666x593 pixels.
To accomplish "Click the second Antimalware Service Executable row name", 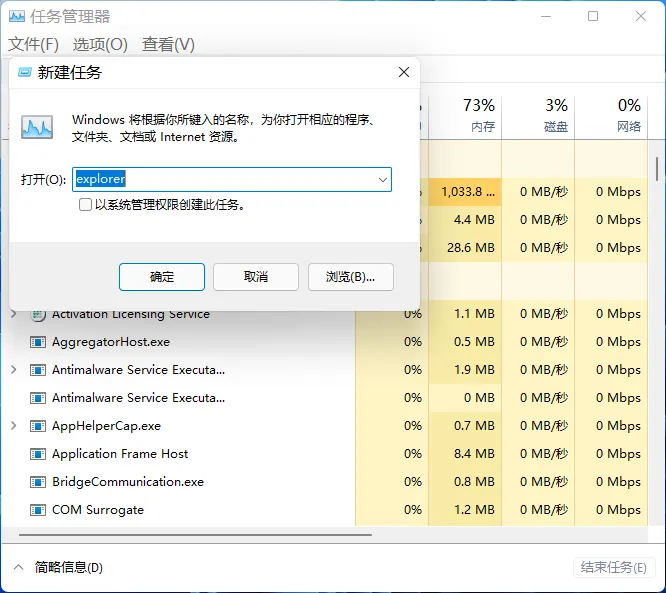I will 138,398.
